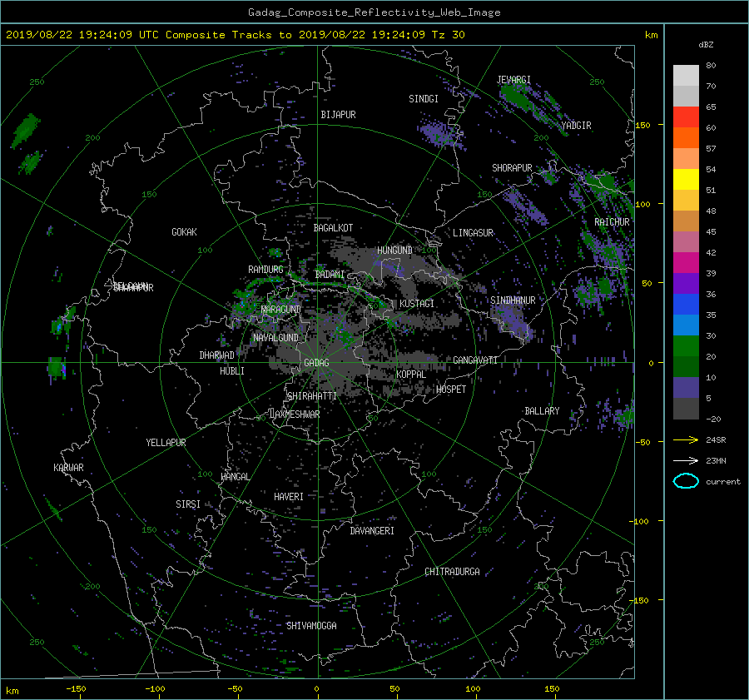Click the NAVALGUND city label
749x700 pixels.
tap(275, 337)
